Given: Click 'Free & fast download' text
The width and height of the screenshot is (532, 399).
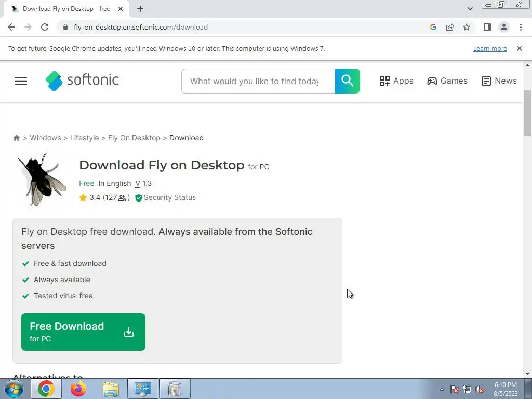Looking at the screenshot, I should tap(70, 263).
